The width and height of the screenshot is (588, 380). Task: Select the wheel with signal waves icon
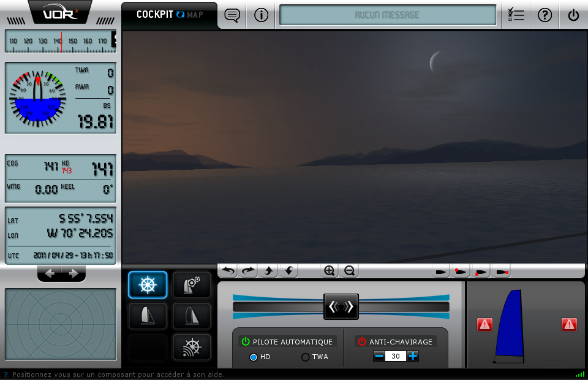(192, 348)
